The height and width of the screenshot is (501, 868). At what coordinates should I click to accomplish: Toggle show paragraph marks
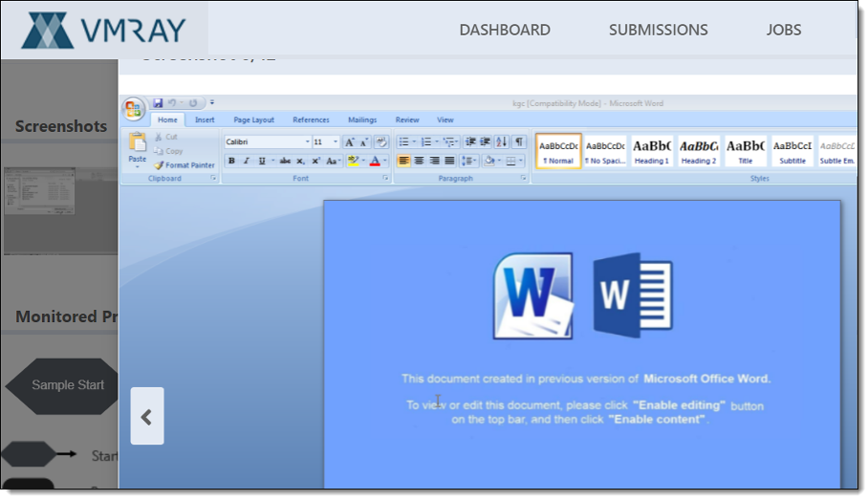(x=519, y=142)
